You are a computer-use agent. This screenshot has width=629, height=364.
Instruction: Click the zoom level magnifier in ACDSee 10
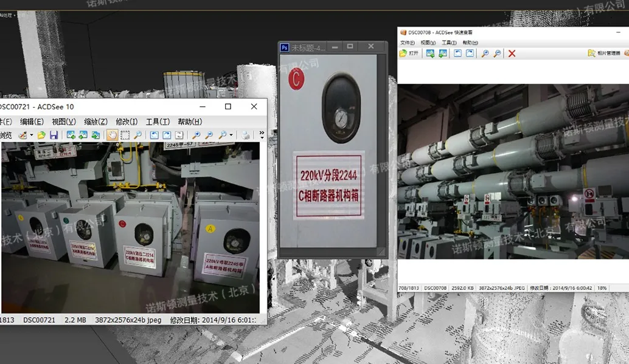coord(222,135)
